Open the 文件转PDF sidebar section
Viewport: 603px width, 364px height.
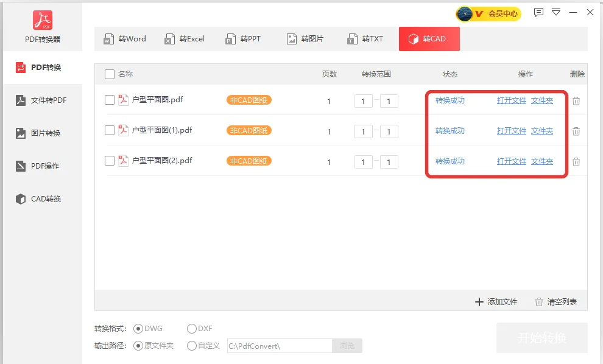pos(43,100)
